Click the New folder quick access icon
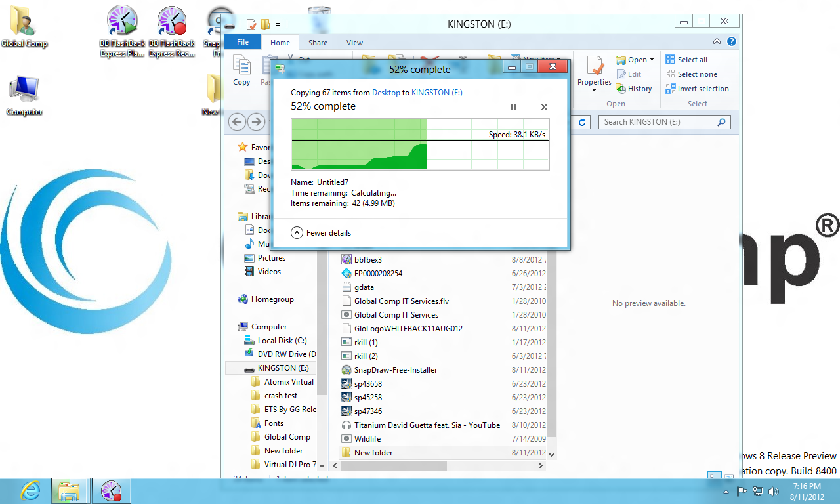 coord(265,24)
